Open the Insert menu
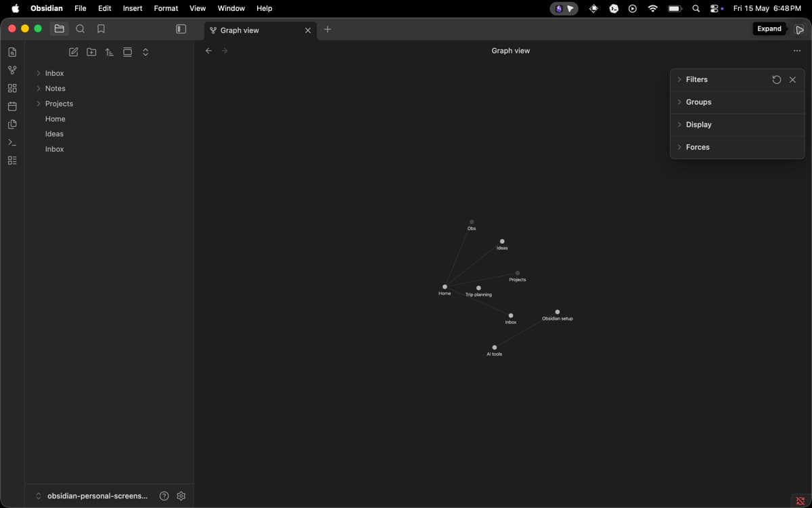 pyautogui.click(x=133, y=8)
